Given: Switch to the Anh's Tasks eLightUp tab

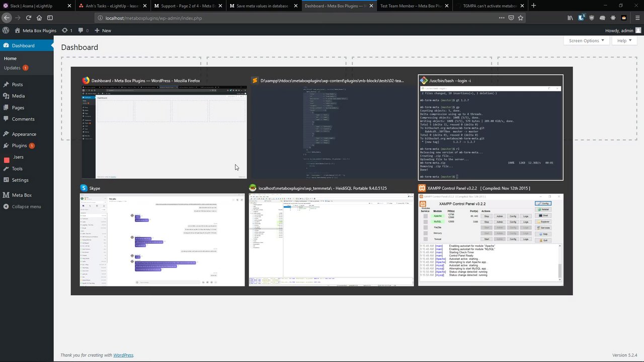Looking at the screenshot, I should point(113,6).
